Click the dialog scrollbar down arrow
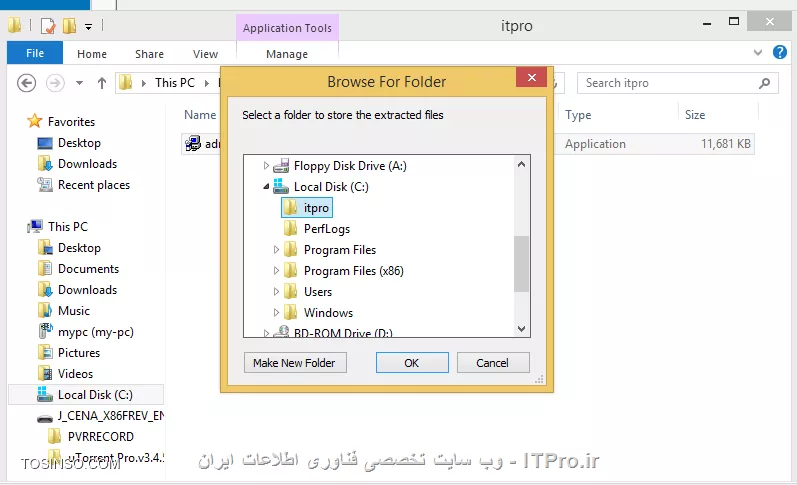The height and width of the screenshot is (485, 797). 521,329
